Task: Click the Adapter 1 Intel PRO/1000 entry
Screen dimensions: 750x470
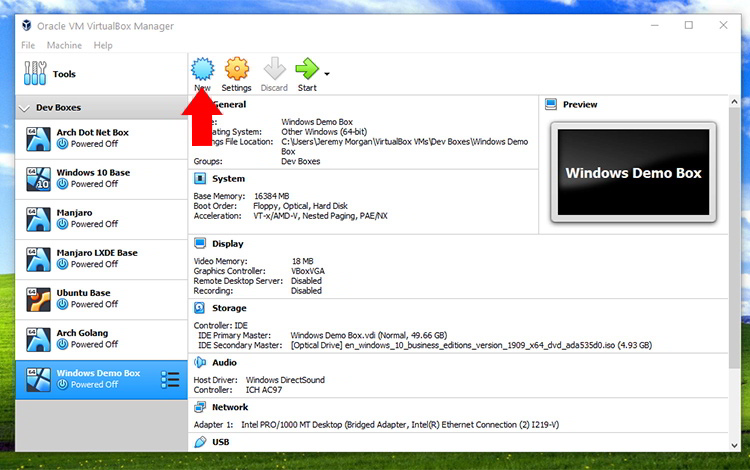Action: (400, 425)
